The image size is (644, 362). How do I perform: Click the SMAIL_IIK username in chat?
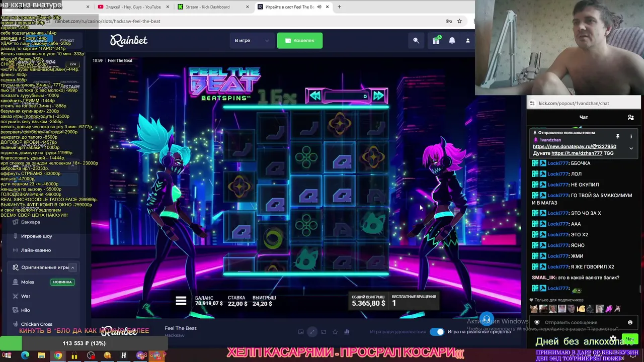tap(543, 278)
